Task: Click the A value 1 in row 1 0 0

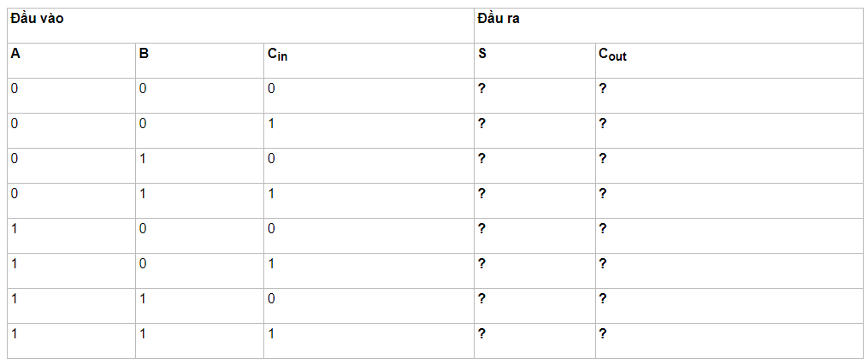Action: 14,228
